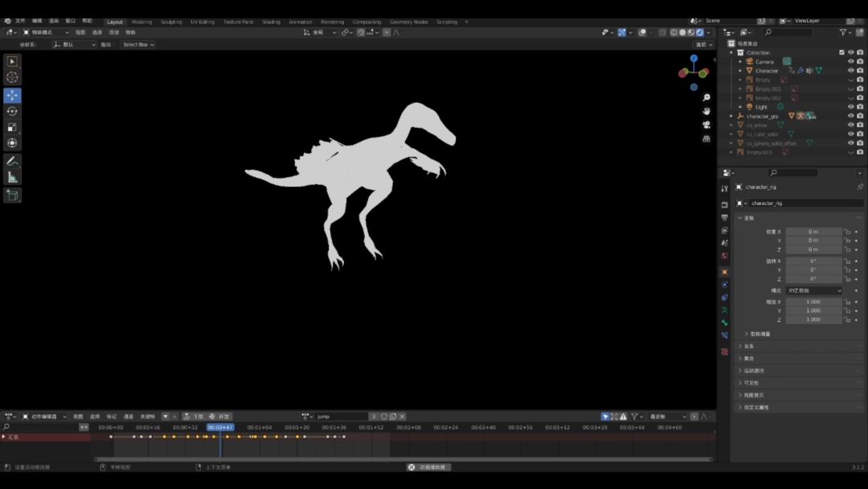Toggle visibility of the Light object
Image resolution: width=868 pixels, height=489 pixels.
pyautogui.click(x=850, y=107)
